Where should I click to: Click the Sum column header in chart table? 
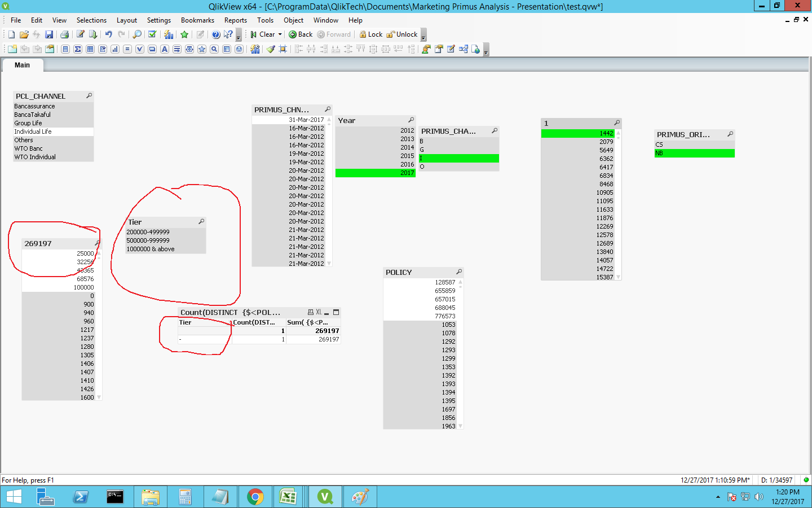pos(313,322)
